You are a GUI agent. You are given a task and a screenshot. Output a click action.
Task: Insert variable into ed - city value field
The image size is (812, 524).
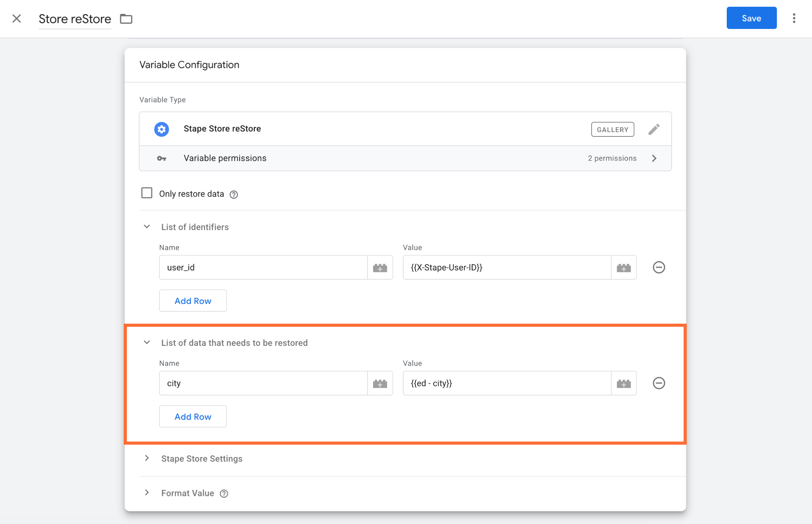[624, 384]
